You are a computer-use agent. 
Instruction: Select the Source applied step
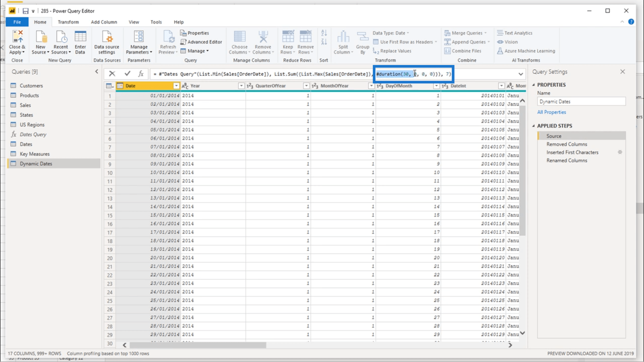pos(582,136)
